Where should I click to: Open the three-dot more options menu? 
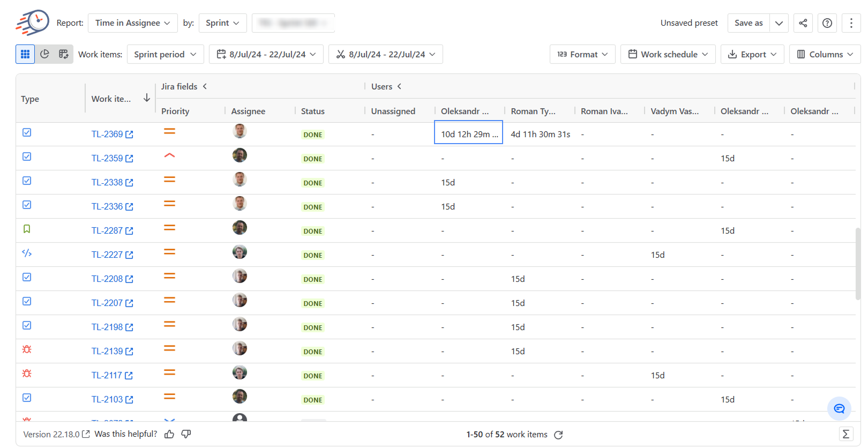(x=851, y=23)
